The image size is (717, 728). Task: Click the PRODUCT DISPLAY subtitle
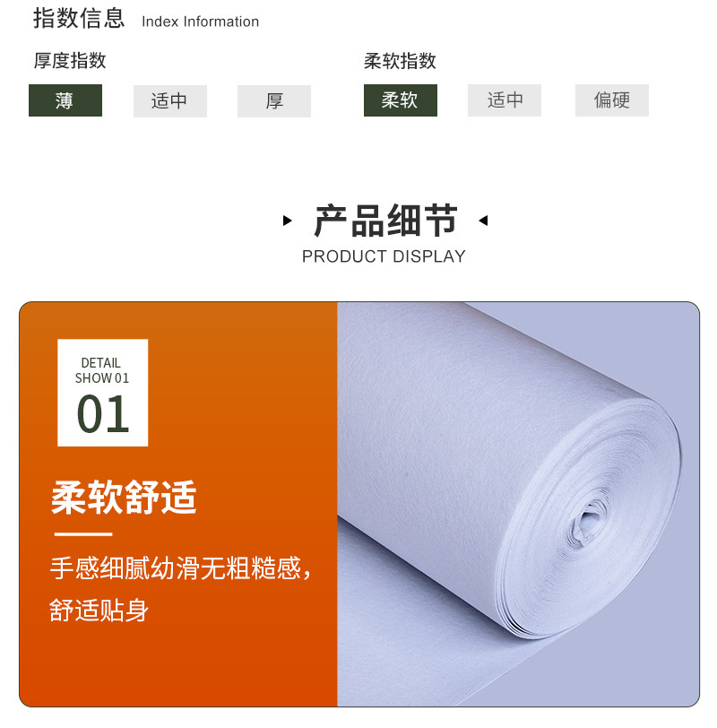pyautogui.click(x=384, y=256)
